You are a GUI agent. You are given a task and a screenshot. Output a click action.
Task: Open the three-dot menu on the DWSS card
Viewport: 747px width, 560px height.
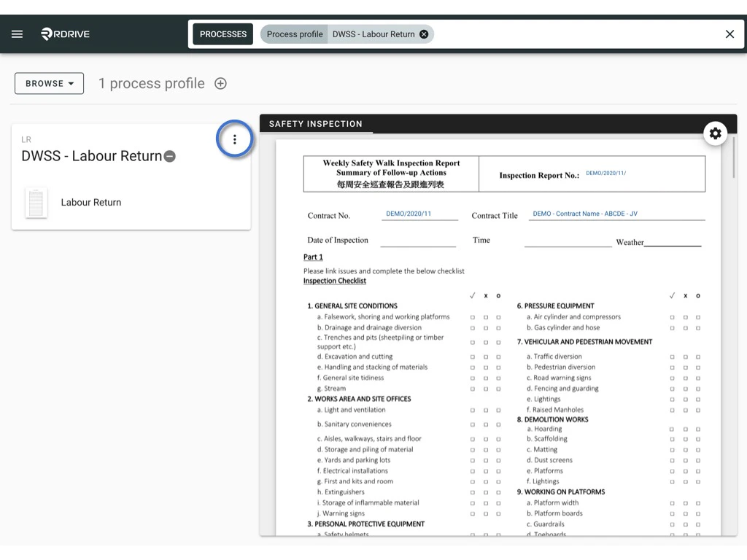pyautogui.click(x=235, y=139)
